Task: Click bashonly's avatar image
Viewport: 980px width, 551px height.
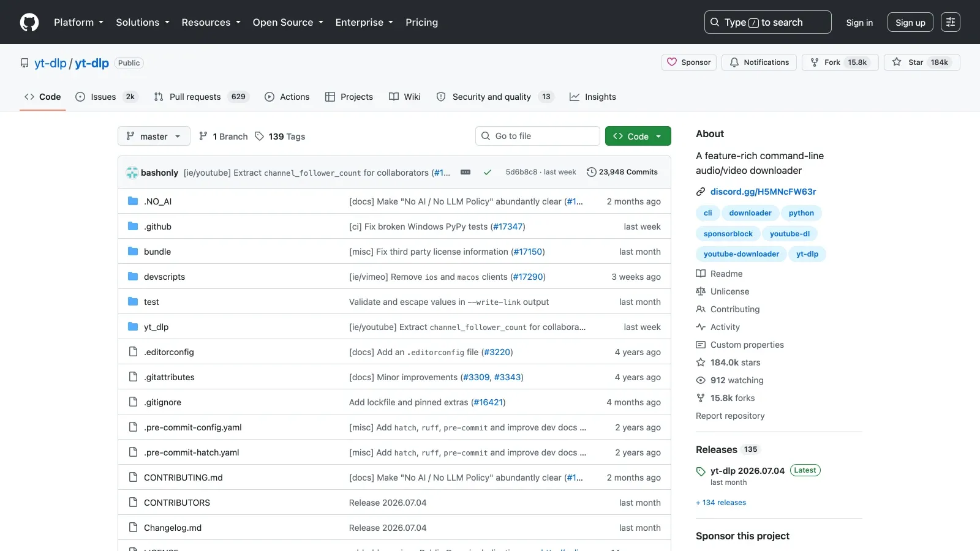Action: click(x=132, y=173)
